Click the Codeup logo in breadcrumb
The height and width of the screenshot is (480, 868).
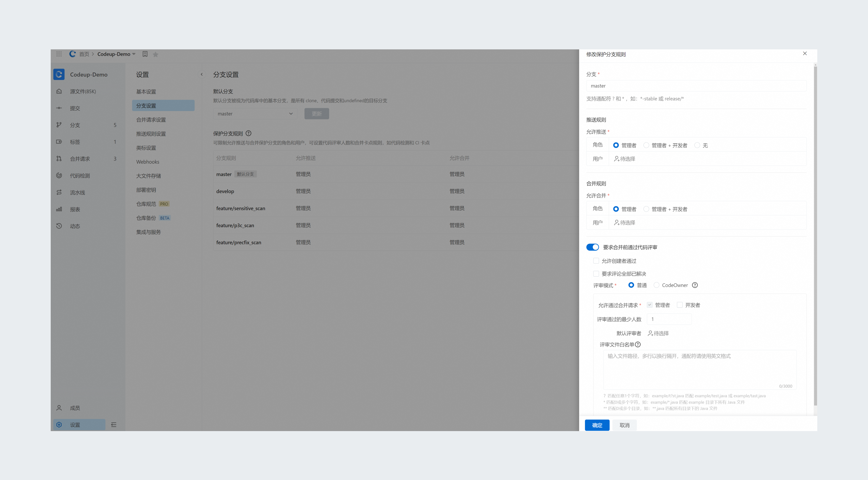[x=72, y=54]
